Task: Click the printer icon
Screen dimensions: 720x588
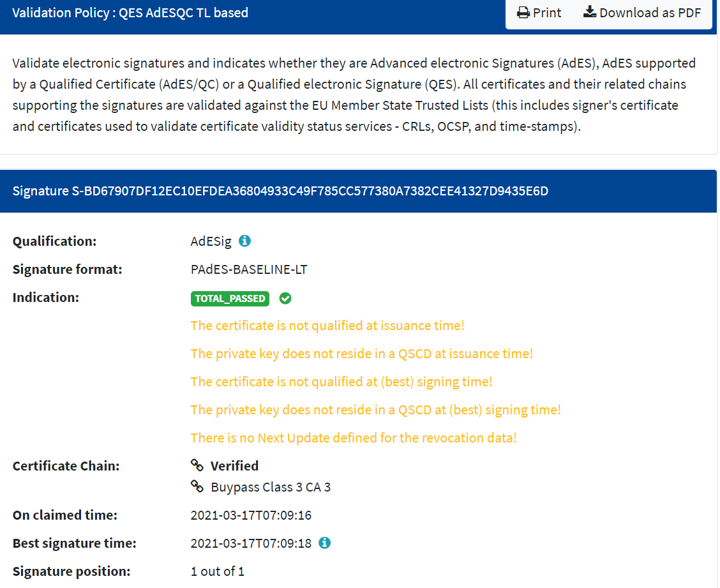Action: (523, 13)
